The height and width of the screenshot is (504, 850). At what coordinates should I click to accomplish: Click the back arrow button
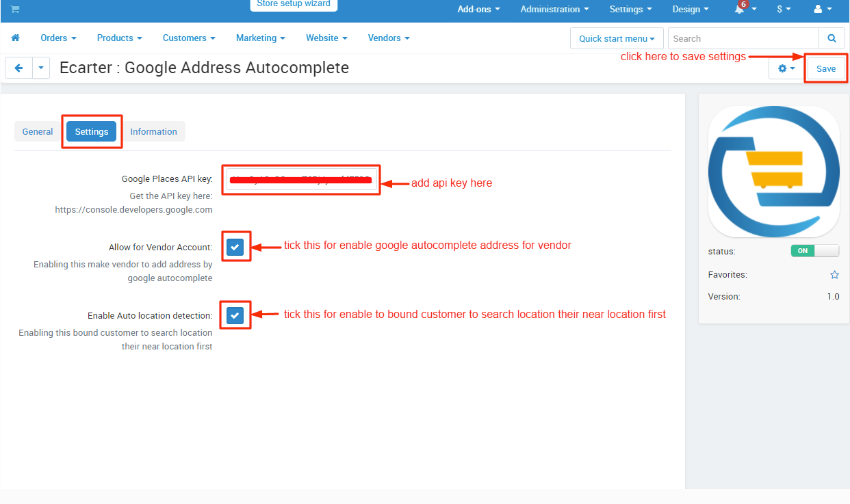pyautogui.click(x=19, y=68)
